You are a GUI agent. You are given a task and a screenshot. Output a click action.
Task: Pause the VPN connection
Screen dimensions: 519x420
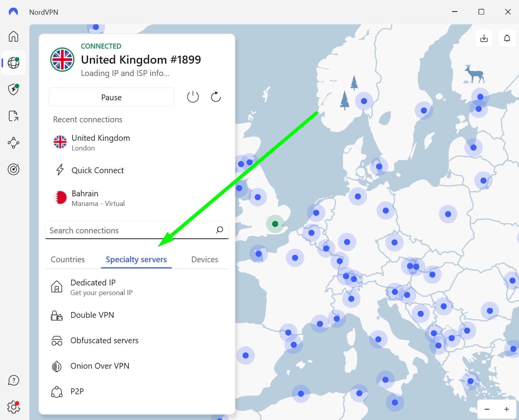click(x=111, y=97)
